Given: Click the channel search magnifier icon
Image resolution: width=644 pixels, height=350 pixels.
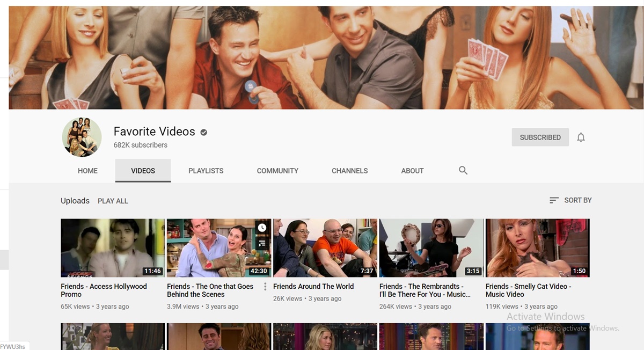Looking at the screenshot, I should click(463, 171).
